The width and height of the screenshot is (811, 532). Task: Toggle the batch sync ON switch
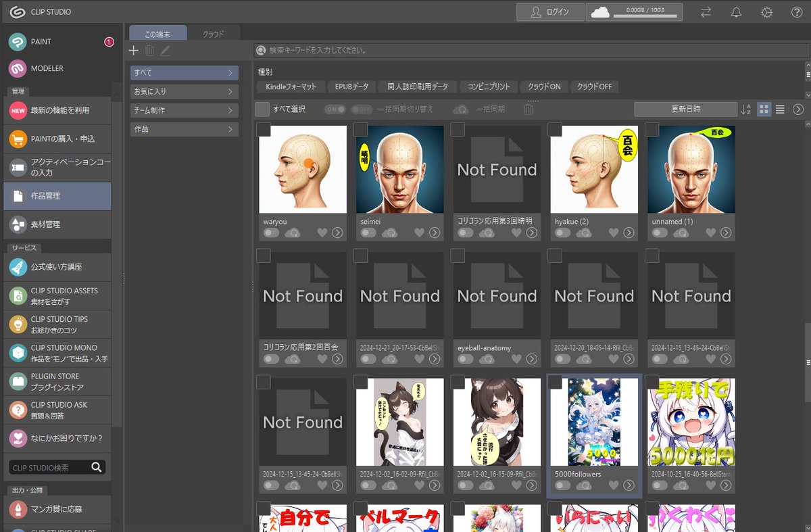point(335,109)
